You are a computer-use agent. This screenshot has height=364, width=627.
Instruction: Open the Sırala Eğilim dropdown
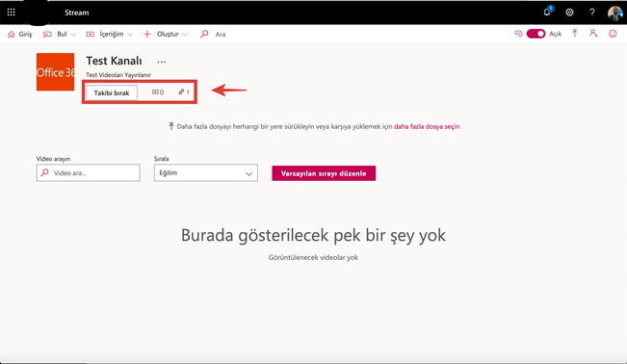pyautogui.click(x=206, y=172)
